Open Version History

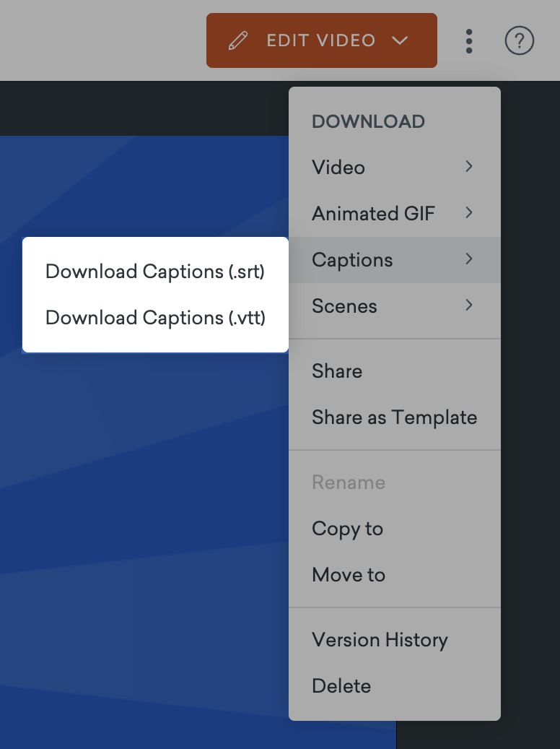click(x=394, y=640)
